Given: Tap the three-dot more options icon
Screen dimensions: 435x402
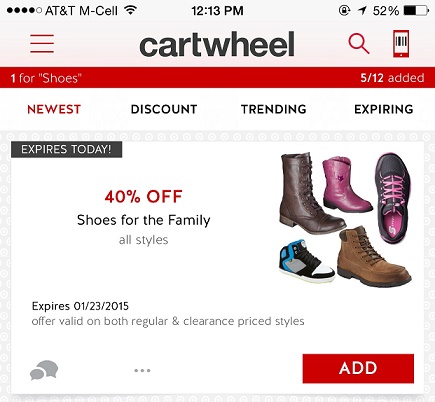Looking at the screenshot, I should click(x=142, y=370).
